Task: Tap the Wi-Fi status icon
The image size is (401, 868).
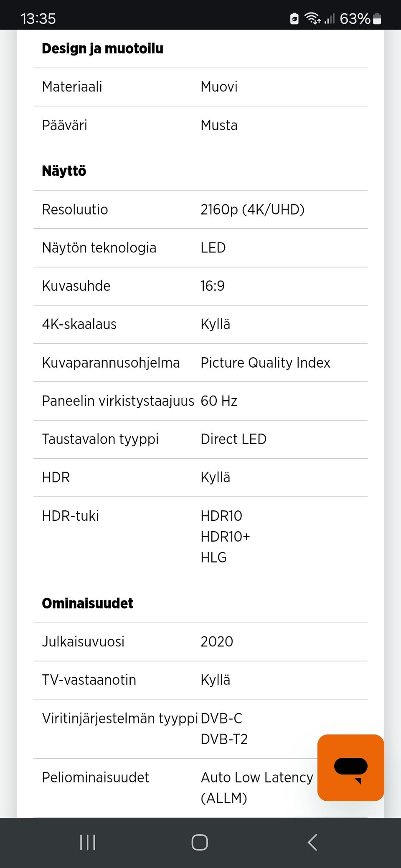Action: click(x=312, y=18)
